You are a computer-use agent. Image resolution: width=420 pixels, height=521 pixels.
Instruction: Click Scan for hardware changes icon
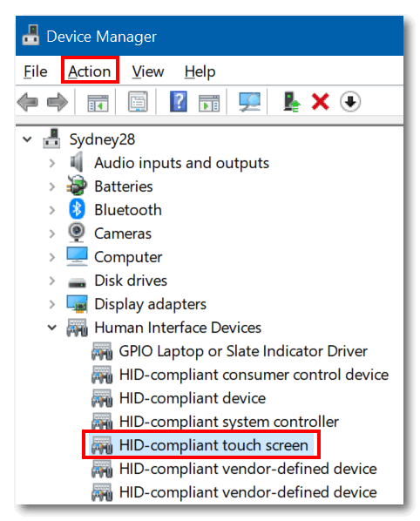tap(249, 101)
